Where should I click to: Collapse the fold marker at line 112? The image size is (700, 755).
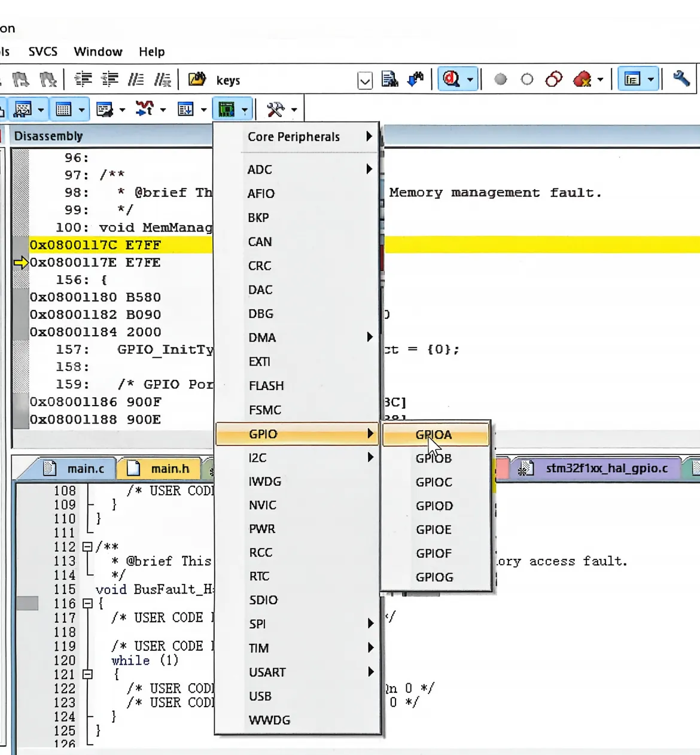click(87, 547)
